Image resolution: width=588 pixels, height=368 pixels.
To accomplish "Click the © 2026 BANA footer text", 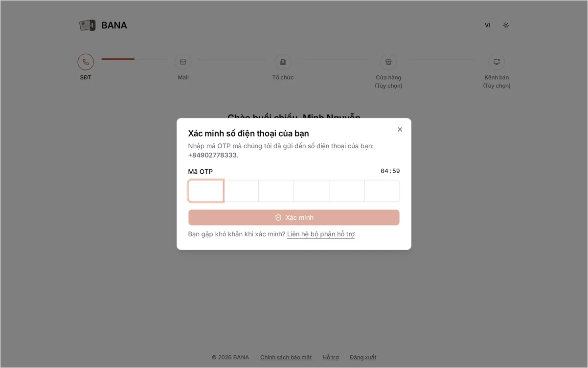I will [x=230, y=357].
